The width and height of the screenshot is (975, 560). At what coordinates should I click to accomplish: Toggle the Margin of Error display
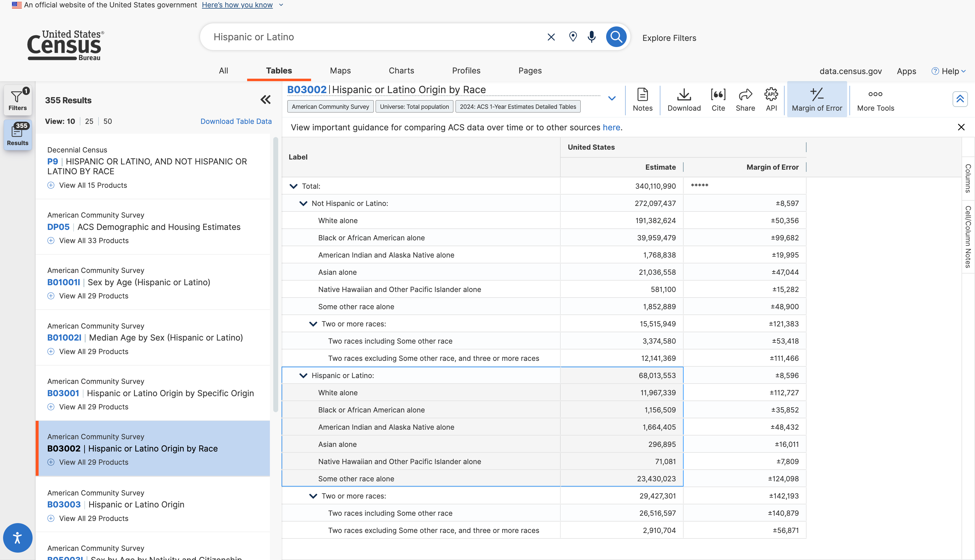(816, 99)
